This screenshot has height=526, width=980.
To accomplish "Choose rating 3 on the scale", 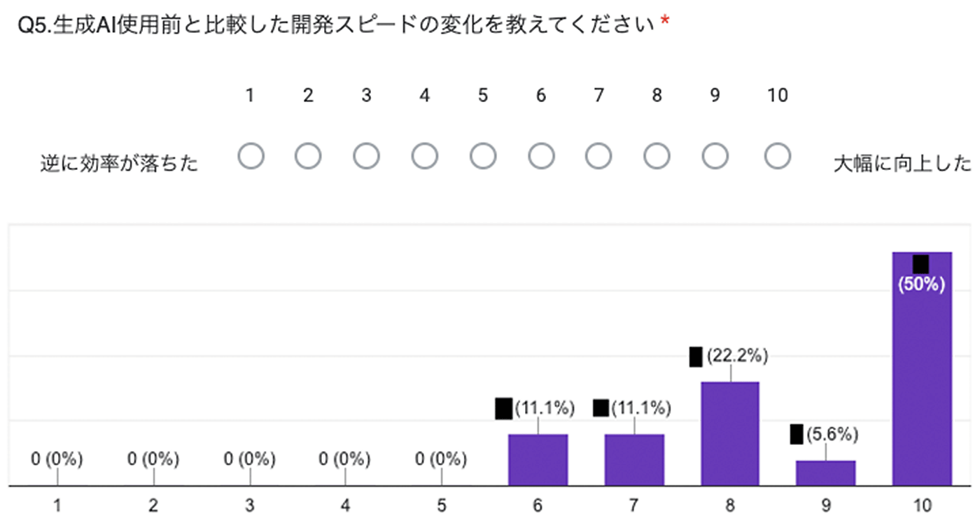I will (366, 156).
